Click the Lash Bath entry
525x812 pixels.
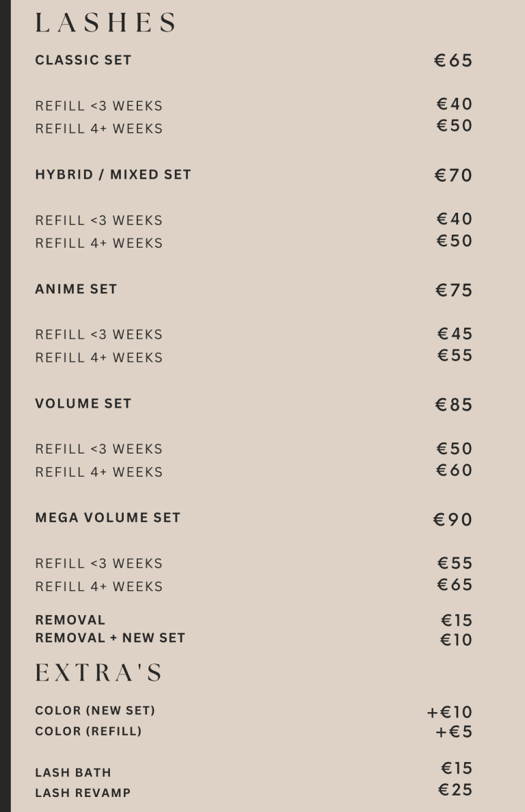click(73, 772)
